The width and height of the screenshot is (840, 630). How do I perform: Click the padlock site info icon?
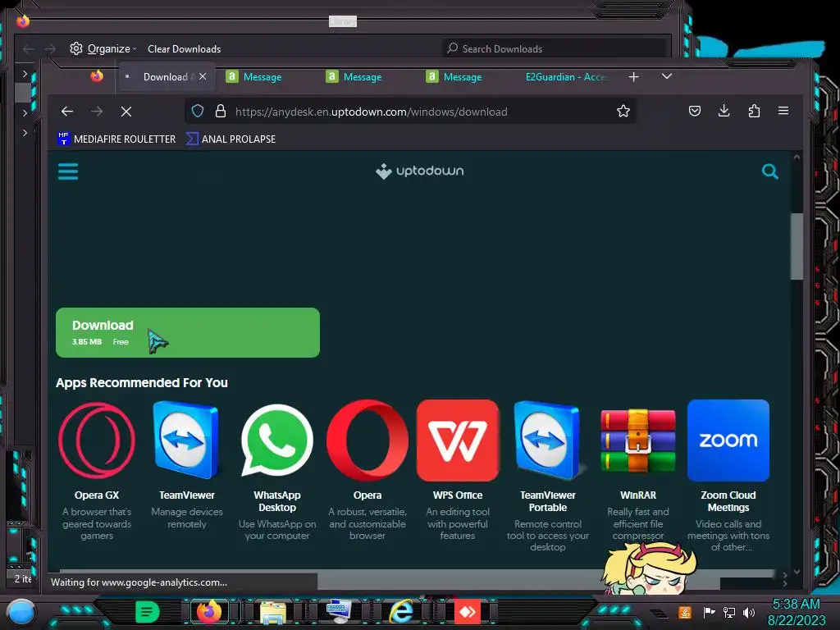220,111
